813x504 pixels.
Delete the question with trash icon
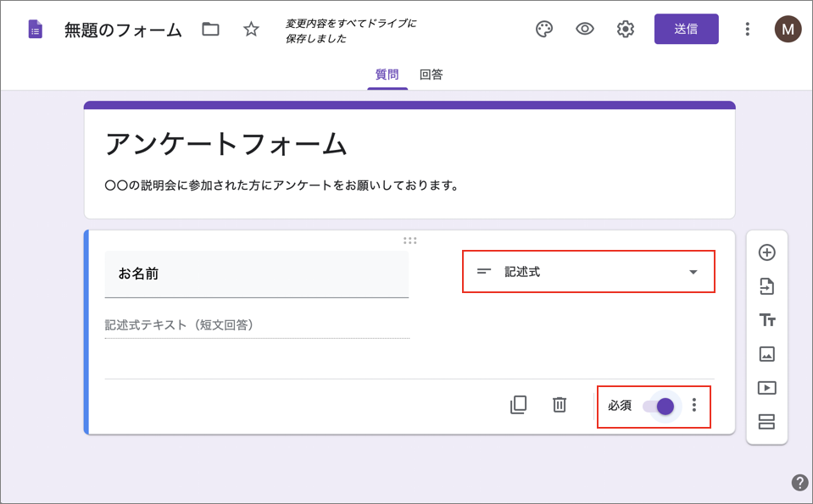click(x=559, y=405)
